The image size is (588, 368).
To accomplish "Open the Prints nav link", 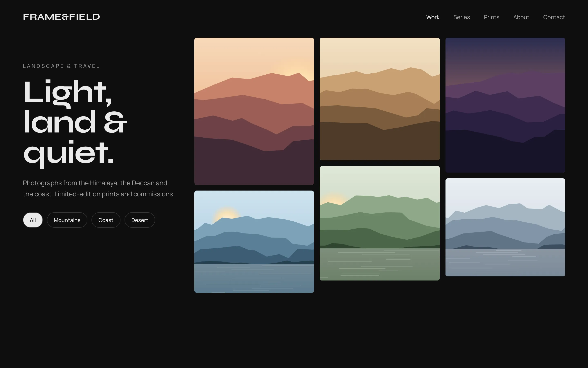I will (491, 17).
